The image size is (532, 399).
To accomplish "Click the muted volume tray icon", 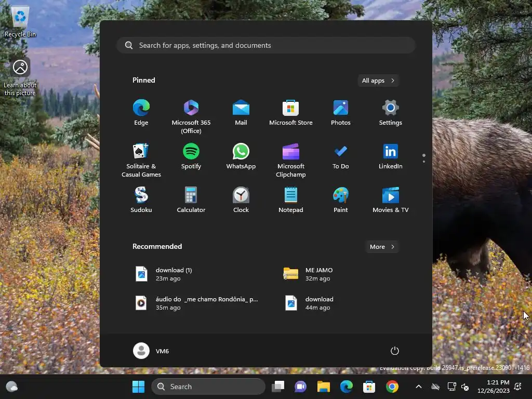I will (x=465, y=387).
